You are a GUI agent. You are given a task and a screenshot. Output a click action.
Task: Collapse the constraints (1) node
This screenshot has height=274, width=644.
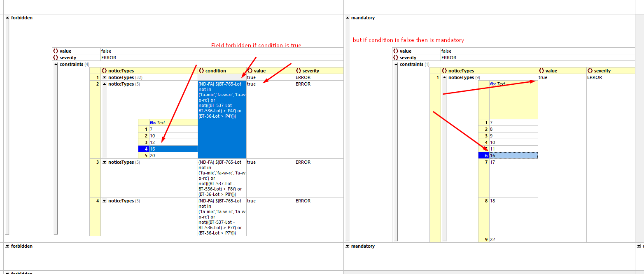pyautogui.click(x=396, y=64)
